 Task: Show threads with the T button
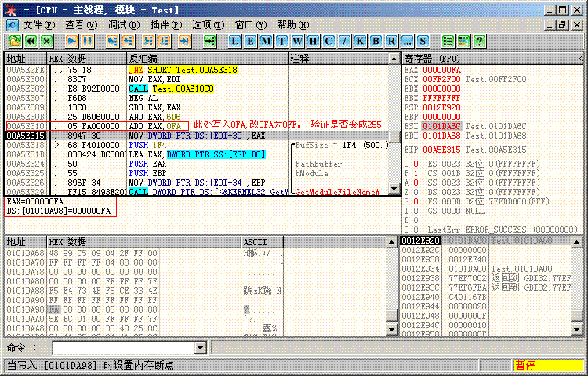point(281,41)
